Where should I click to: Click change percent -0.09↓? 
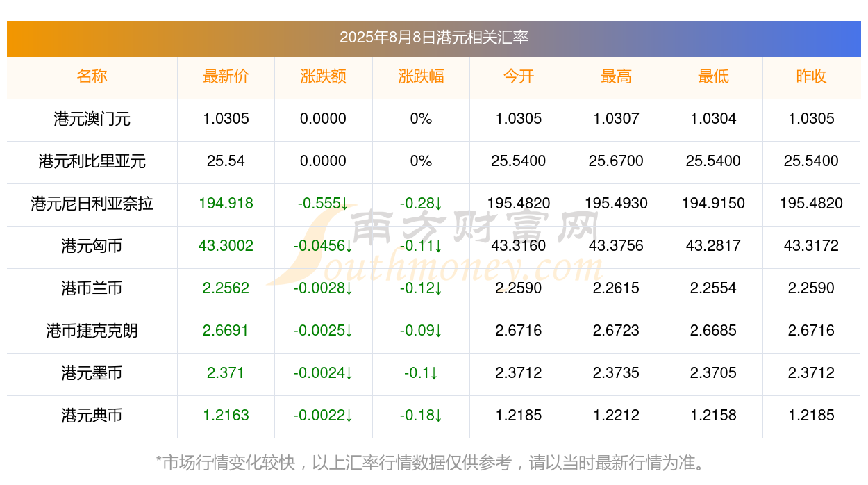(421, 331)
